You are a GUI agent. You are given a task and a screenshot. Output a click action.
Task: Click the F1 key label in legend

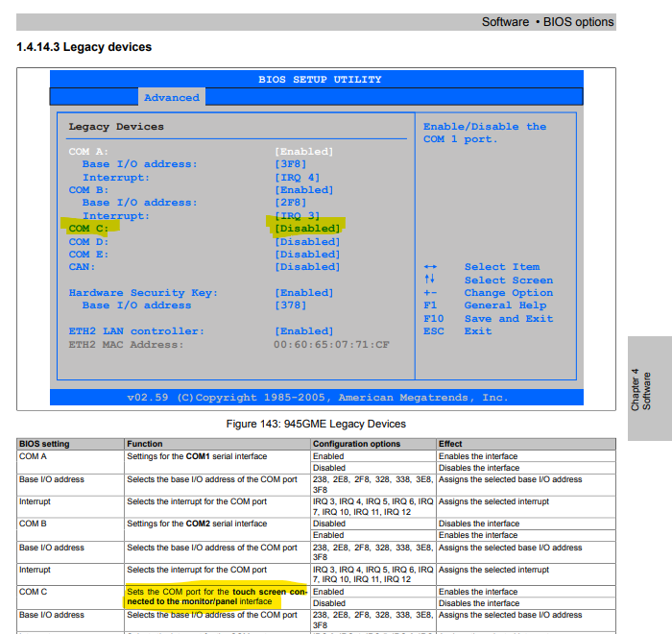pyautogui.click(x=430, y=305)
